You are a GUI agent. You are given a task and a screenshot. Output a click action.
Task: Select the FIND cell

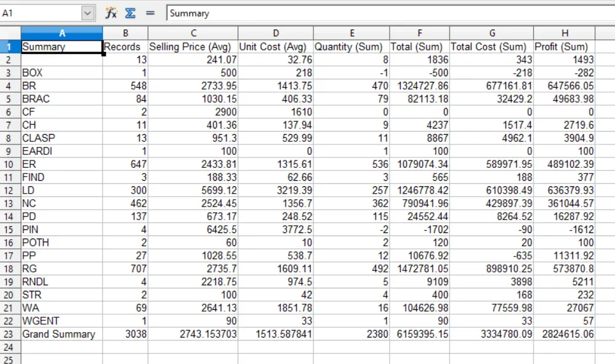pyautogui.click(x=62, y=177)
